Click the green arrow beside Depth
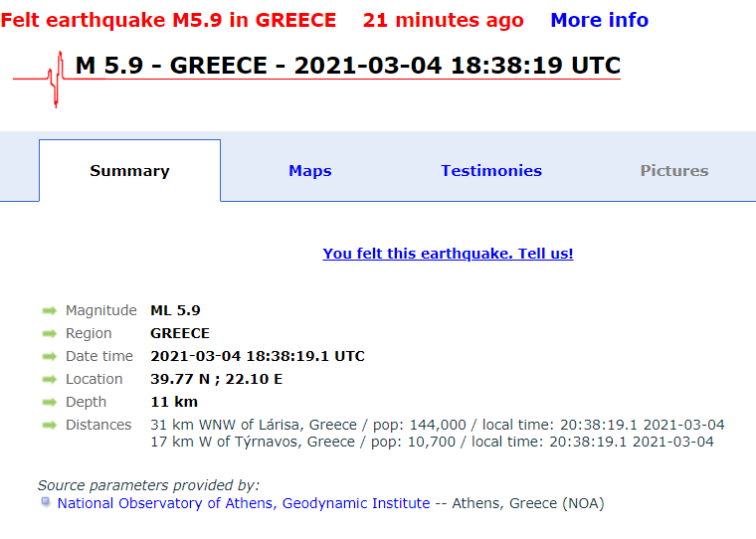 tap(50, 402)
